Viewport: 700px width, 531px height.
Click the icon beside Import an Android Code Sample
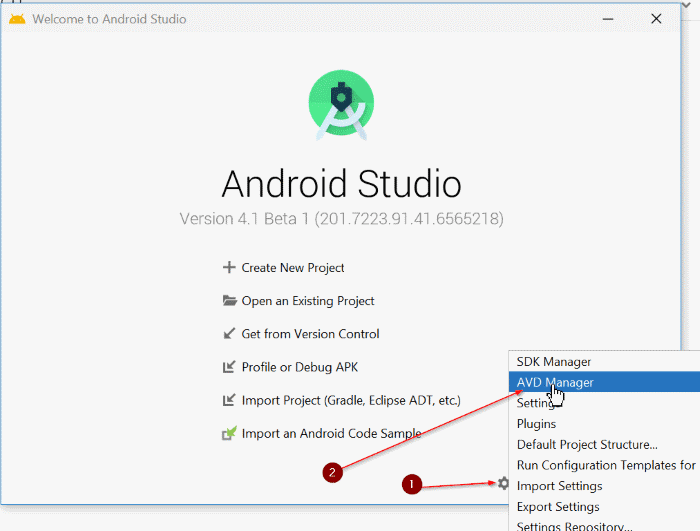[229, 433]
